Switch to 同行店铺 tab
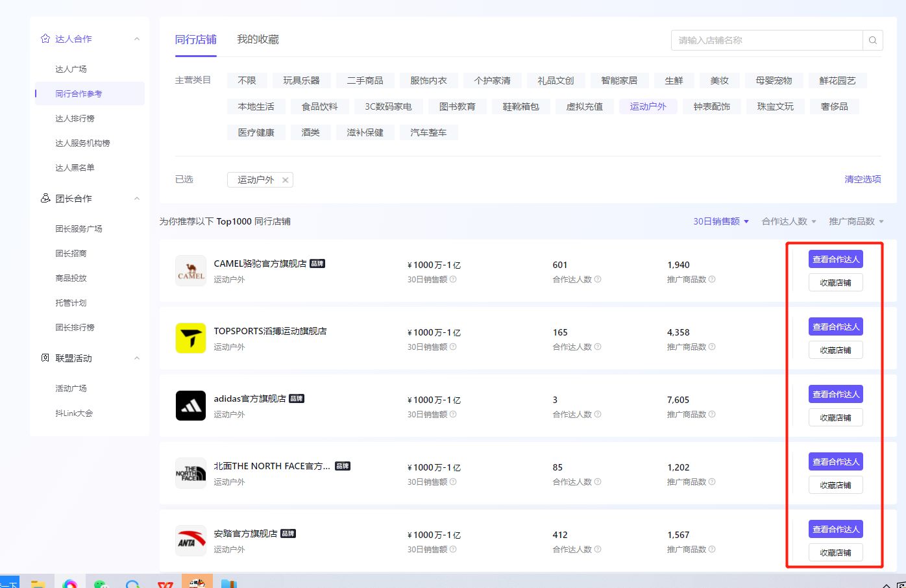Image resolution: width=906 pixels, height=588 pixels. (196, 40)
